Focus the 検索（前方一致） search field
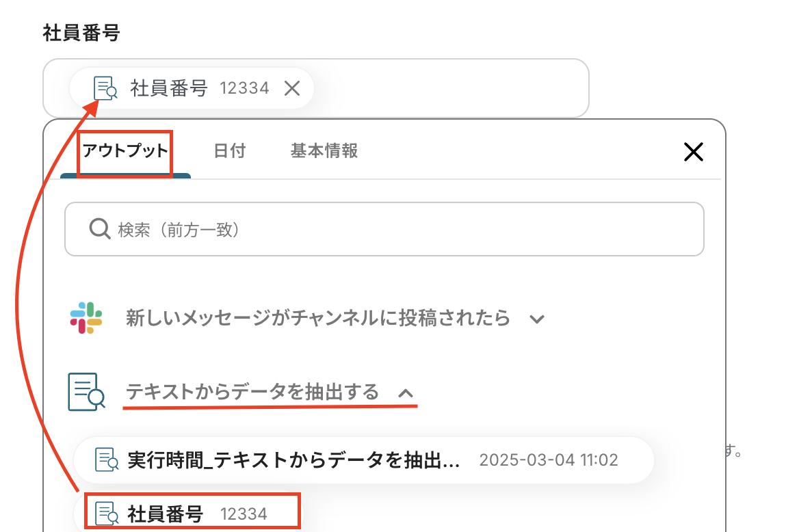799x532 pixels. [x=397, y=229]
